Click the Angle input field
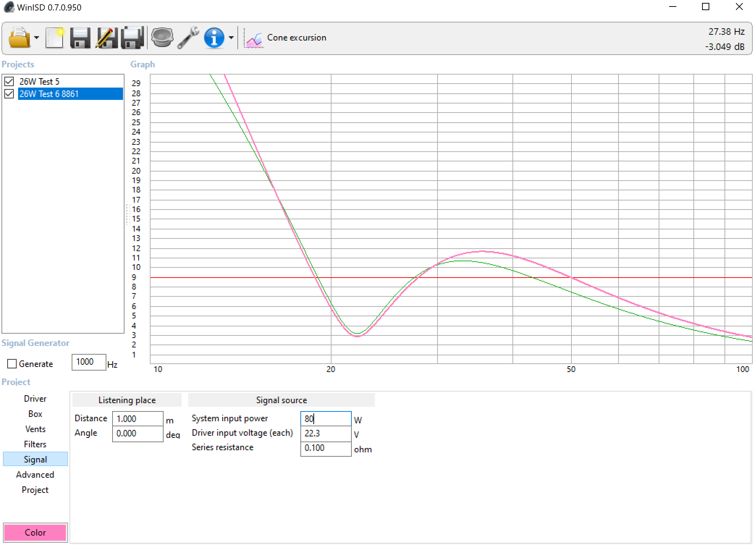Screen dimensions: 756x545 (x=138, y=434)
